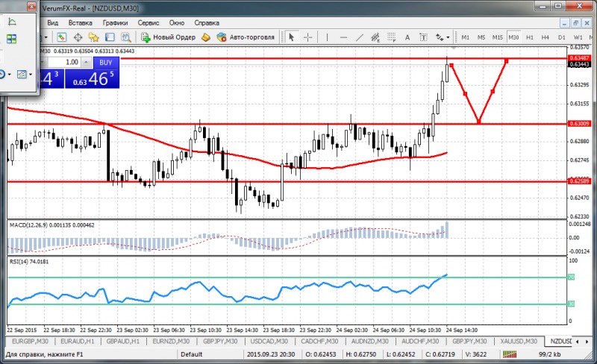The image size is (597, 364).
Task: Click the chart shift triangle marker at chart top
Action: coord(454,48)
